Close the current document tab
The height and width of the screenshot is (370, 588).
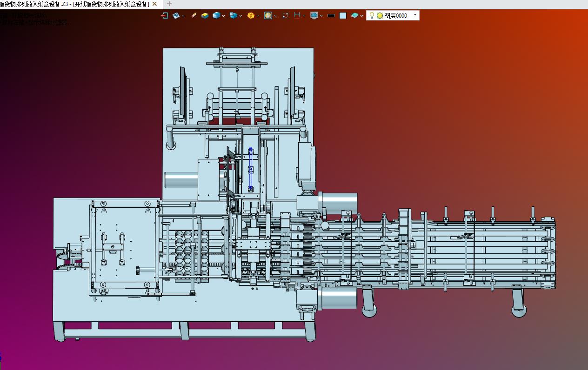point(155,4)
